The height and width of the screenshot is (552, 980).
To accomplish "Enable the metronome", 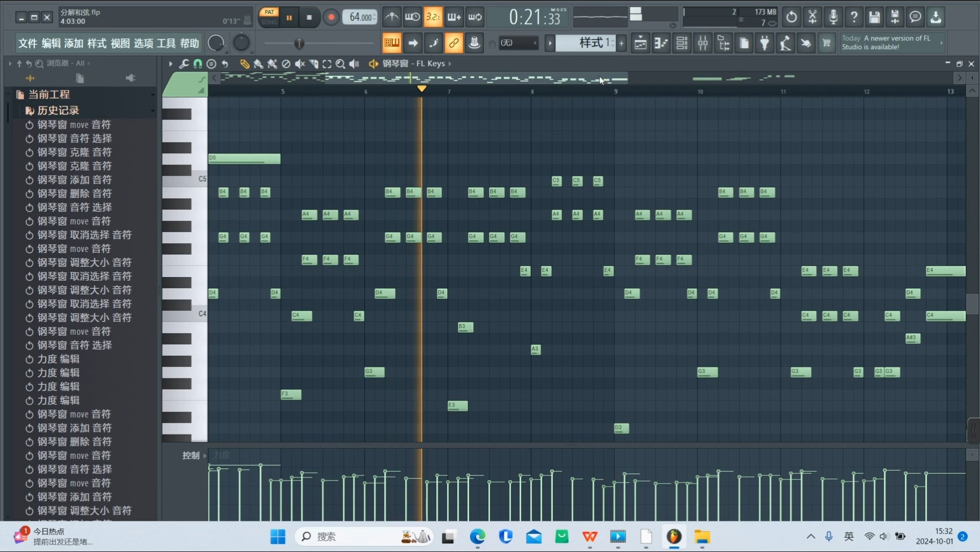I will tap(391, 17).
